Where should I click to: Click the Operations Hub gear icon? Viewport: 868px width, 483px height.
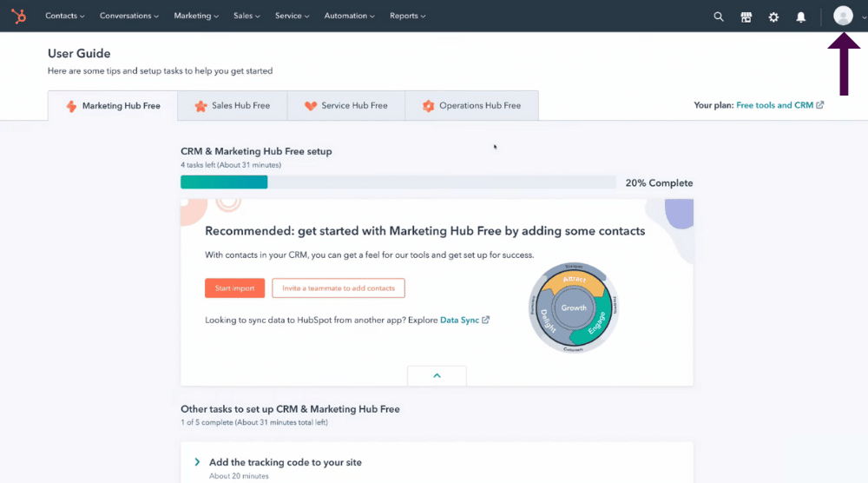coord(428,106)
